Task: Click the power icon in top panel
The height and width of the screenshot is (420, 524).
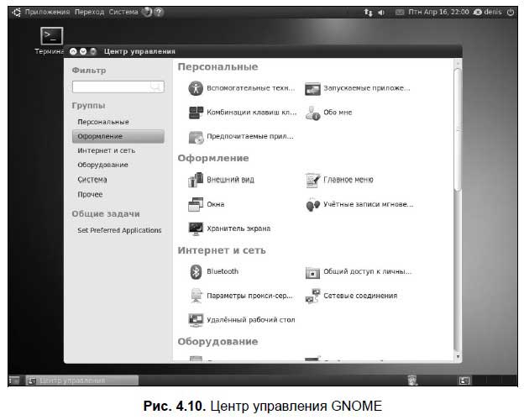Action: point(511,13)
